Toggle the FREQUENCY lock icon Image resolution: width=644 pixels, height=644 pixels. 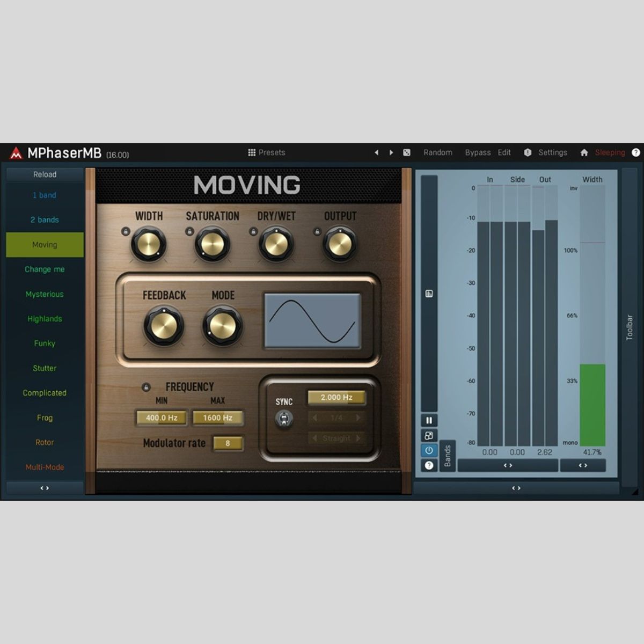click(x=145, y=387)
